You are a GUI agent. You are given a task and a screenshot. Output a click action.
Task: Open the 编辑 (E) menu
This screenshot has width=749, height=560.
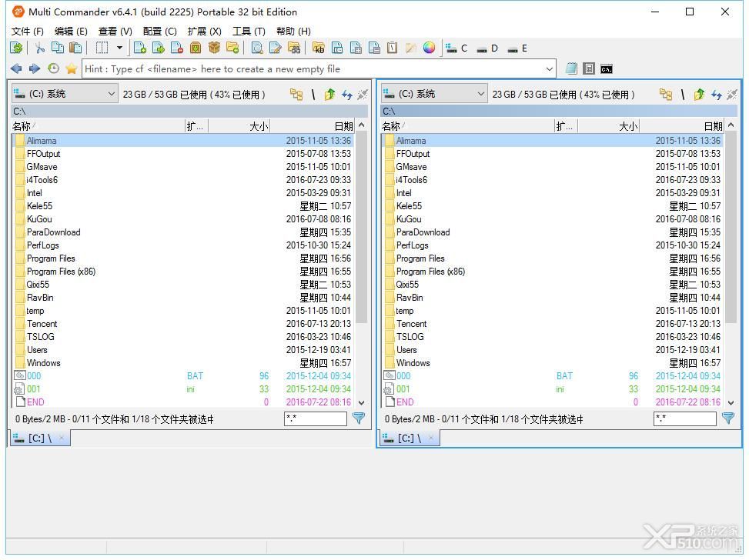pyautogui.click(x=71, y=32)
